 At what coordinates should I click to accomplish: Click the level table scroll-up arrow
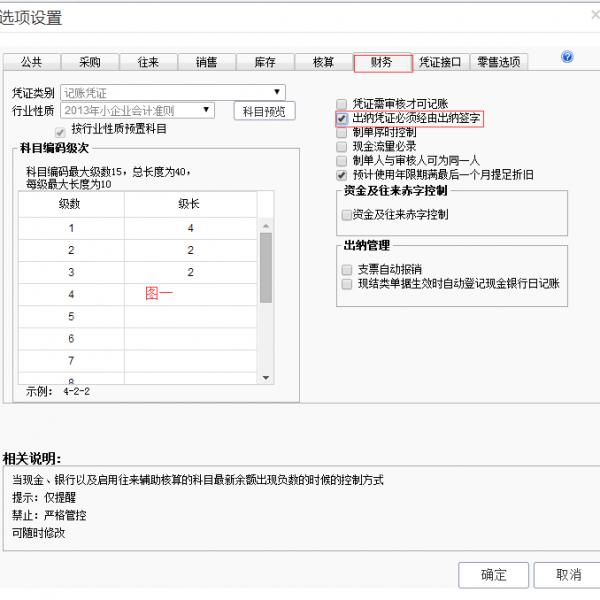click(266, 226)
